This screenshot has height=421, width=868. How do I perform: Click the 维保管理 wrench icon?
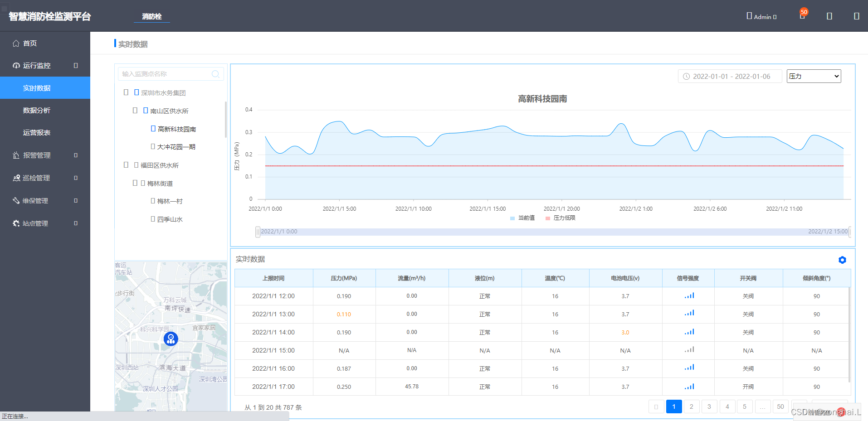click(x=16, y=201)
